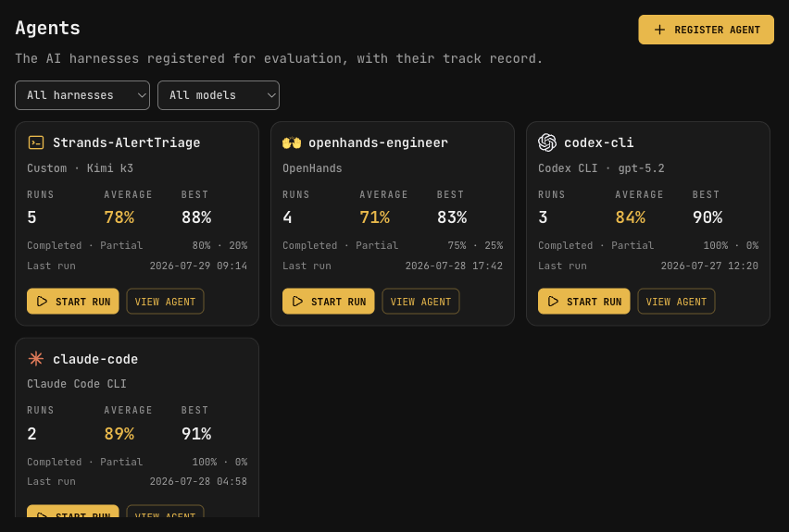Click the '75% · 25%' completion ratio
The height and width of the screenshot is (532, 789).
(x=475, y=245)
